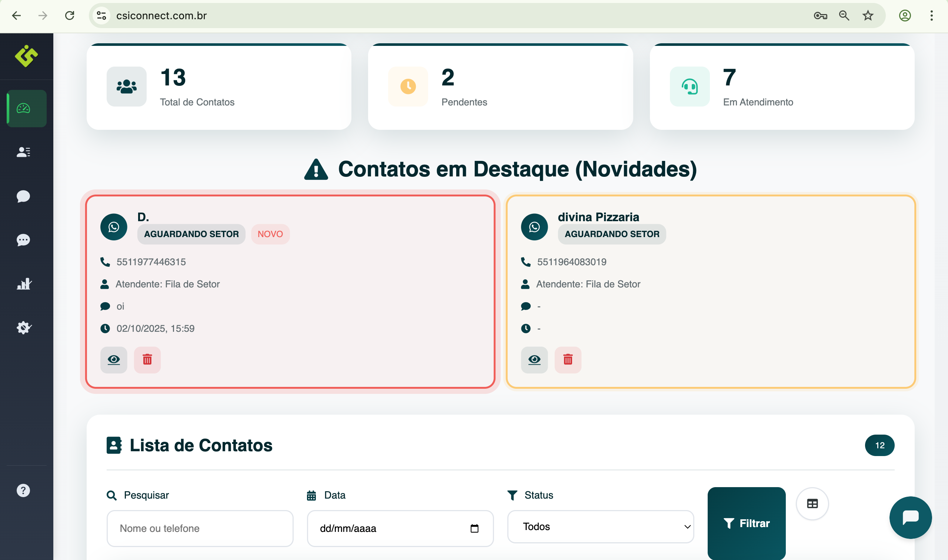Open the browser profile menu
948x560 pixels.
[x=905, y=16]
